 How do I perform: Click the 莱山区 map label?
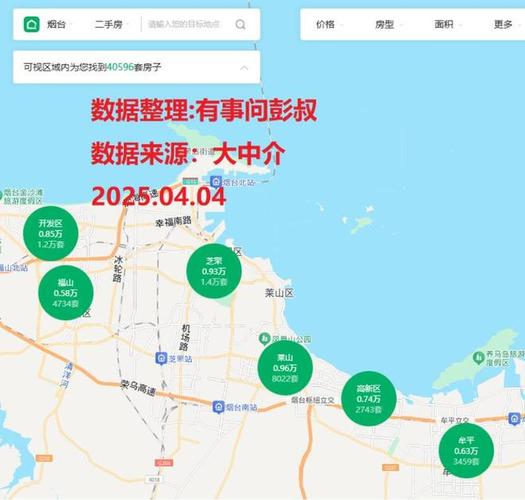coord(279,293)
